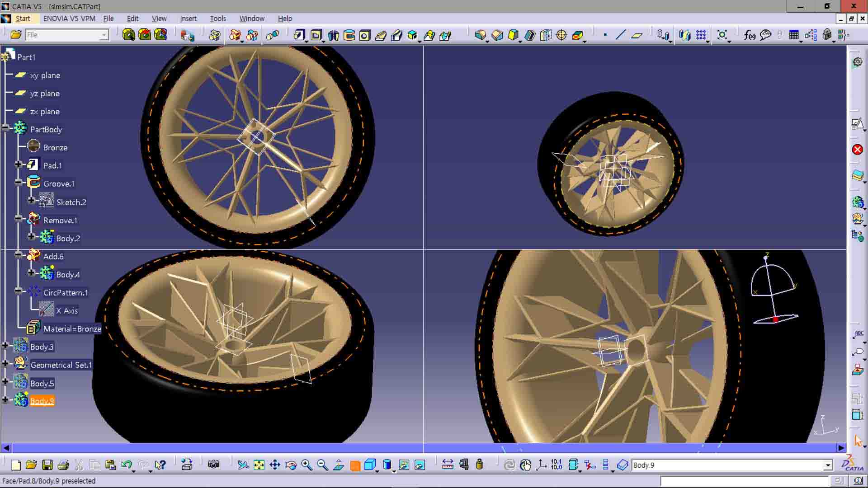Click the Zoom In icon
Image resolution: width=868 pixels, height=488 pixels.
pyautogui.click(x=307, y=465)
